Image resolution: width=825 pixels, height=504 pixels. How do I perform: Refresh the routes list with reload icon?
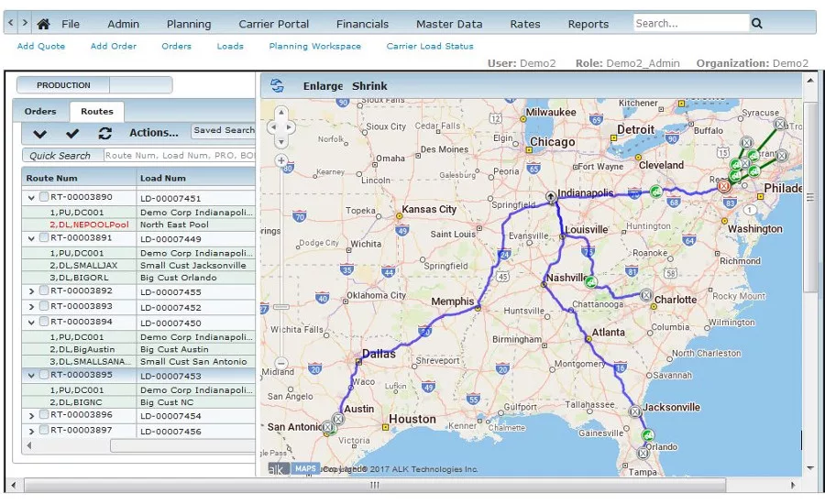105,134
